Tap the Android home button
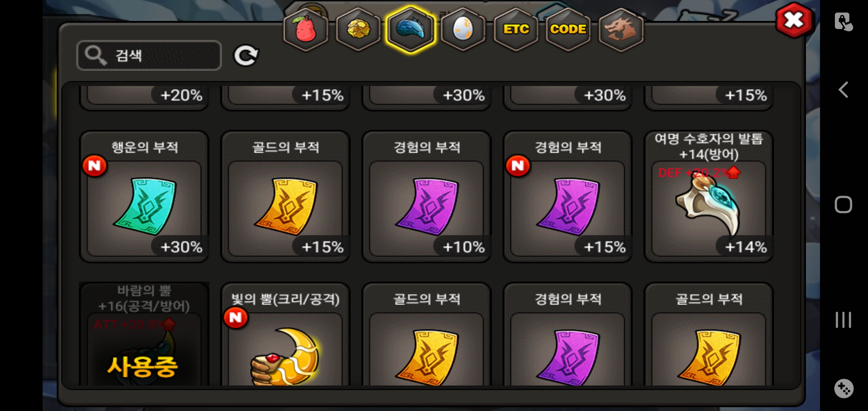The height and width of the screenshot is (411, 868). pos(843,205)
